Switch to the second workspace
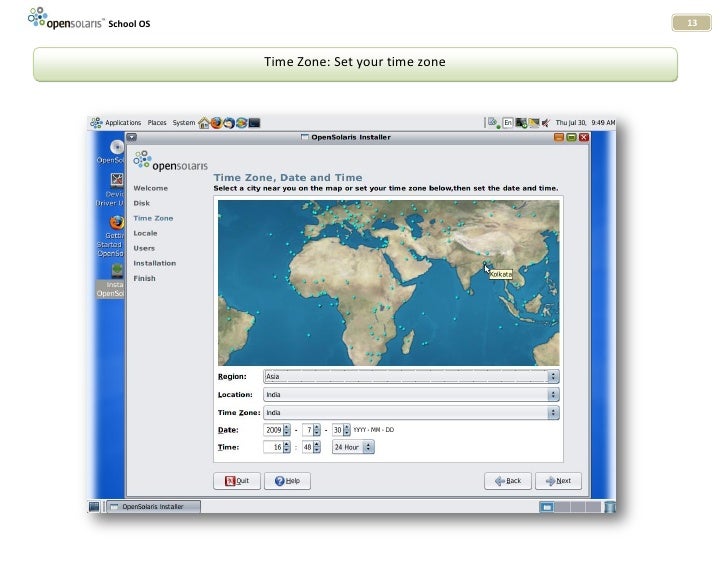728x563 pixels. [563, 507]
